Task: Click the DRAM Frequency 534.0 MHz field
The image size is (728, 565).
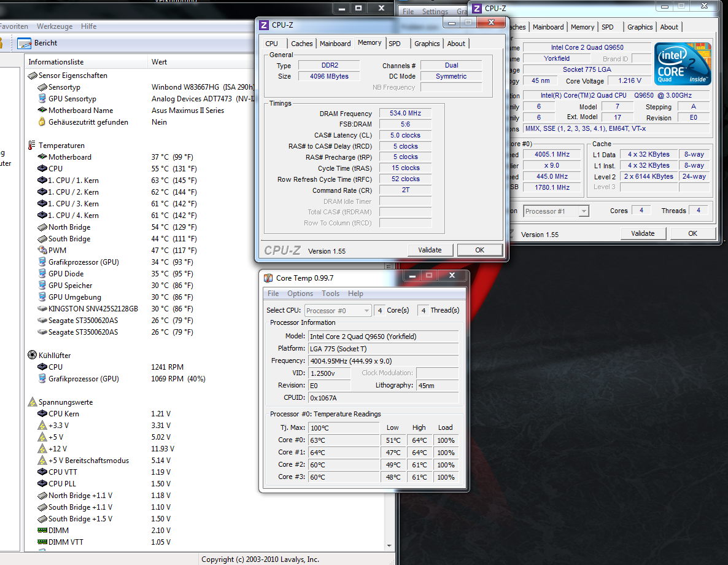Action: [x=405, y=113]
